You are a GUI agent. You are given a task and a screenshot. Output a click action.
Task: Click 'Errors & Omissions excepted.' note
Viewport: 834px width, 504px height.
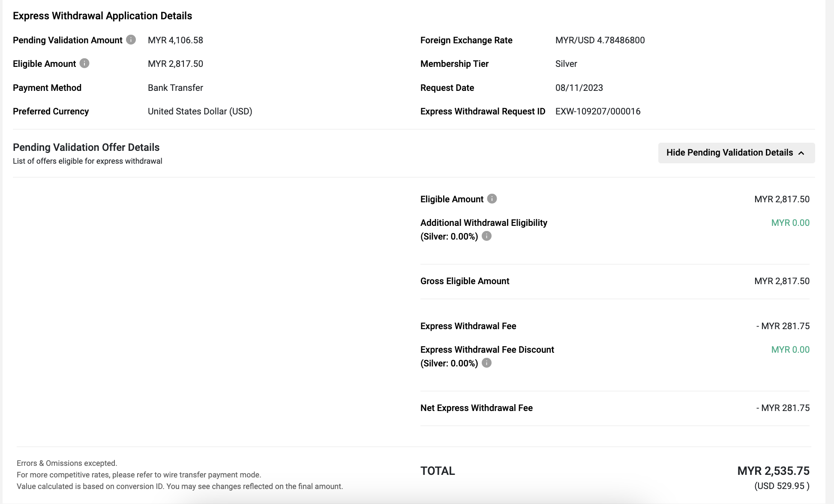click(x=67, y=463)
